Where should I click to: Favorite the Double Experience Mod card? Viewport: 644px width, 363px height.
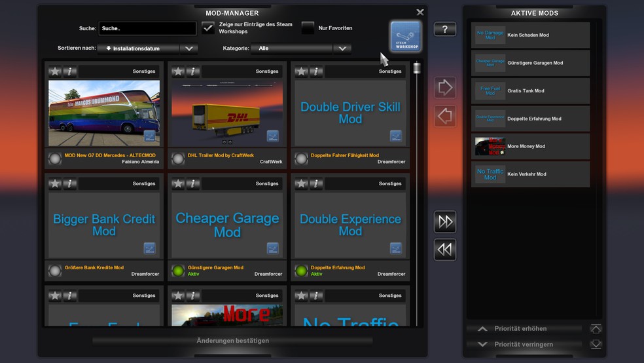point(302,183)
